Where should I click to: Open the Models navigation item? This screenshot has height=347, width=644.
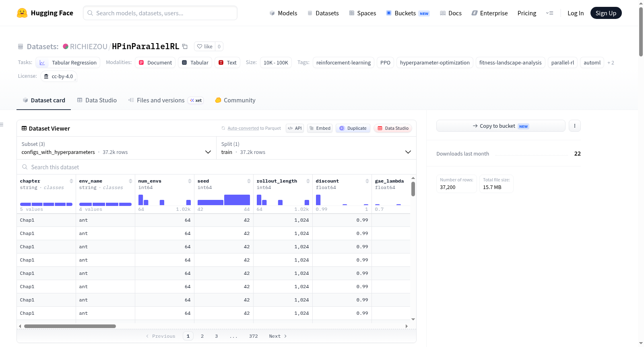[283, 13]
